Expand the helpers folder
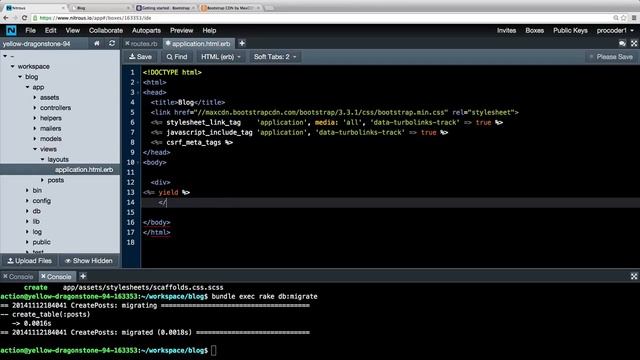Screen dimensions: 640x360 (35, 118)
